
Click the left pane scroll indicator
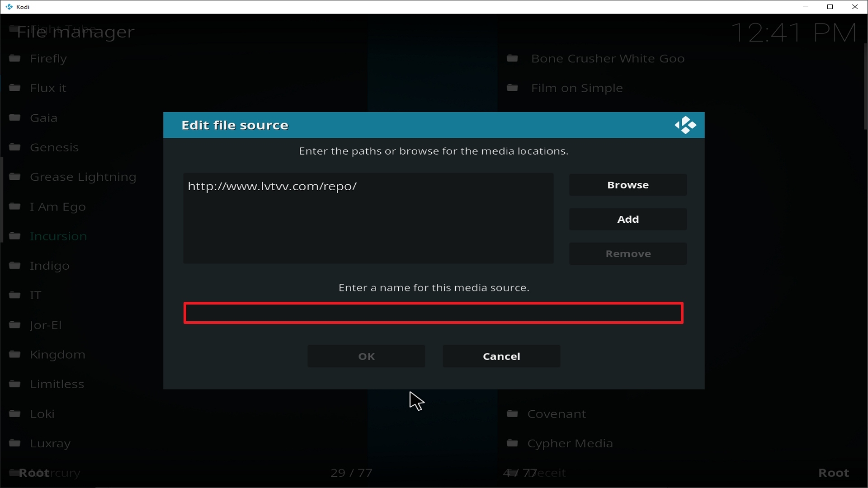(x=2, y=200)
